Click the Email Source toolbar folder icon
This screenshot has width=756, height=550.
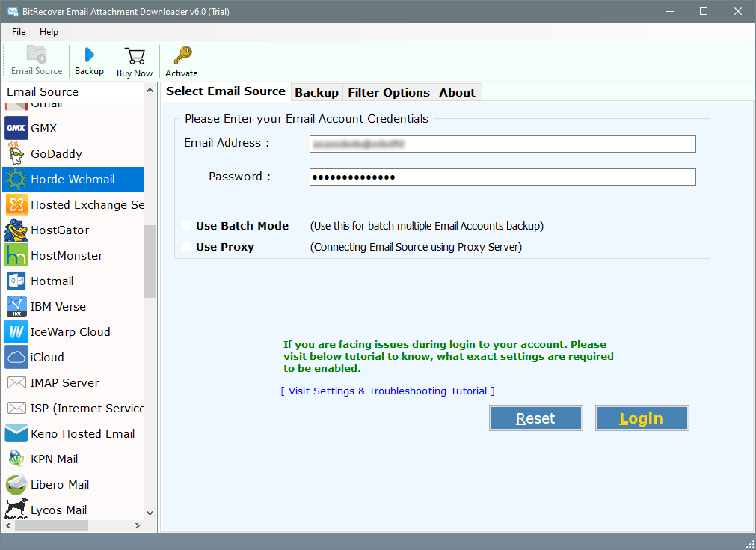coord(37,54)
